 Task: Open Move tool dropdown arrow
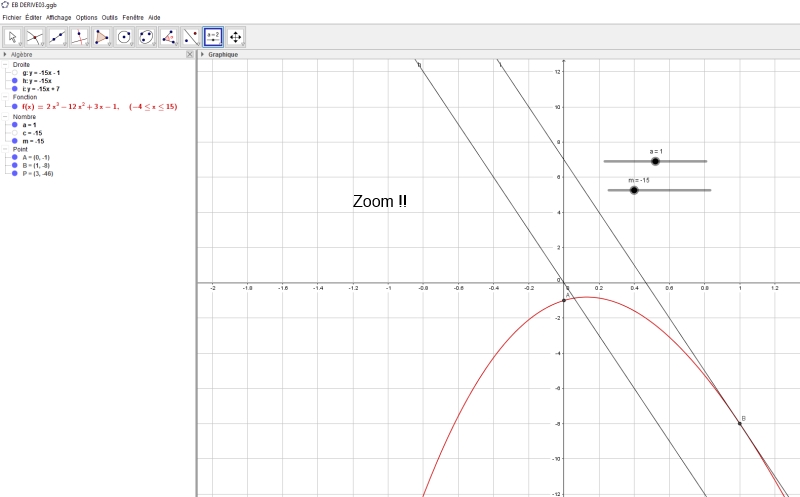19,44
